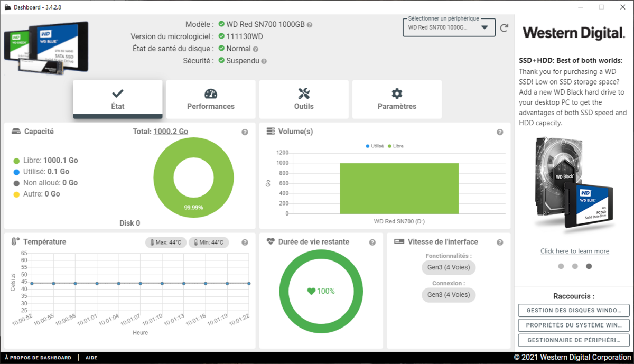The image size is (634, 364).
Task: Open the Performances tab
Action: (x=211, y=100)
